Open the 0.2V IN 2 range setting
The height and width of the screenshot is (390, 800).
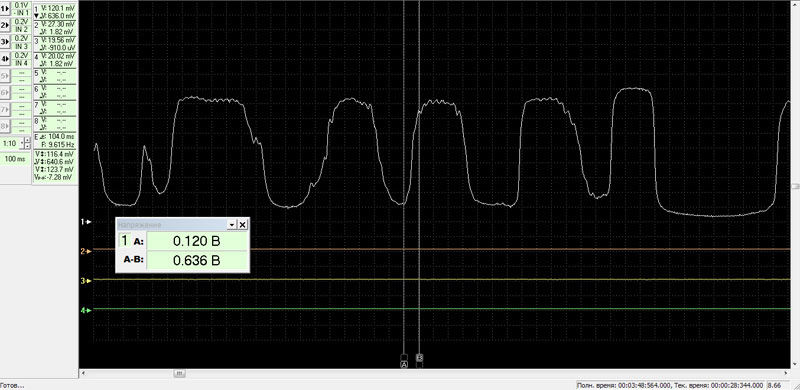pyautogui.click(x=21, y=26)
